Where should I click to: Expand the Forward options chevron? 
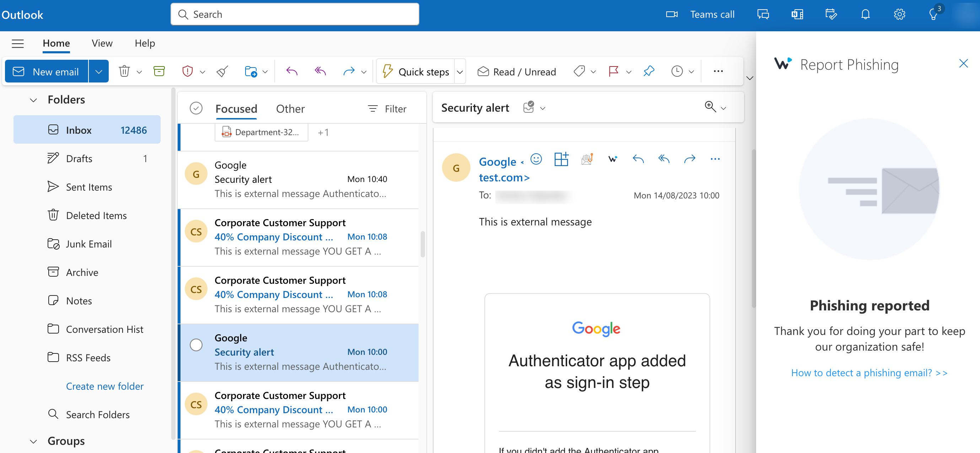coord(364,71)
